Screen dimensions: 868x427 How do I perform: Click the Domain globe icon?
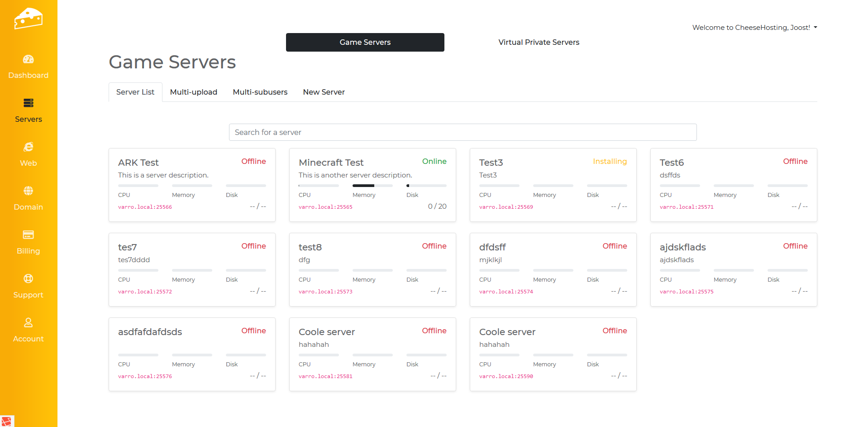tap(28, 191)
